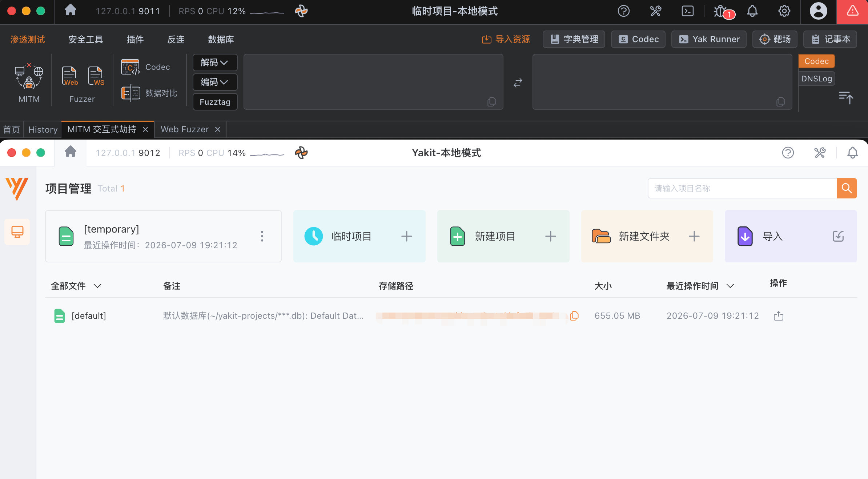Copy the left codec text area content
868x479 pixels.
(x=492, y=102)
